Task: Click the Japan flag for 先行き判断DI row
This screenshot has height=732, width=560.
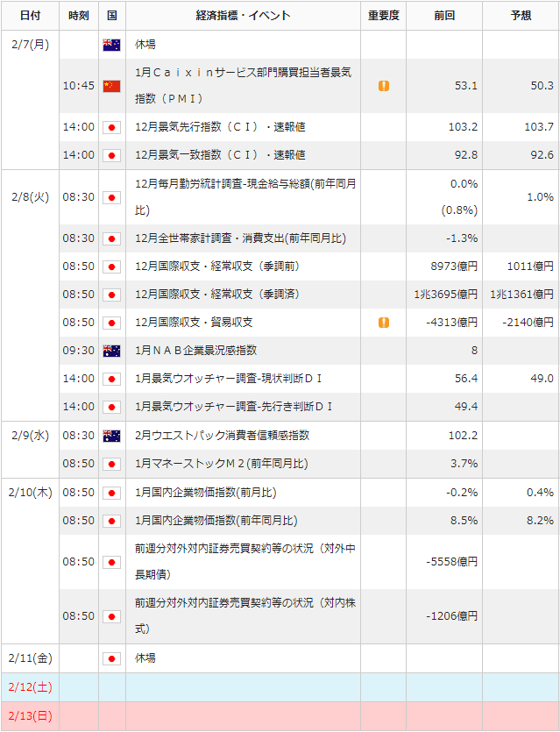Action: tap(111, 407)
